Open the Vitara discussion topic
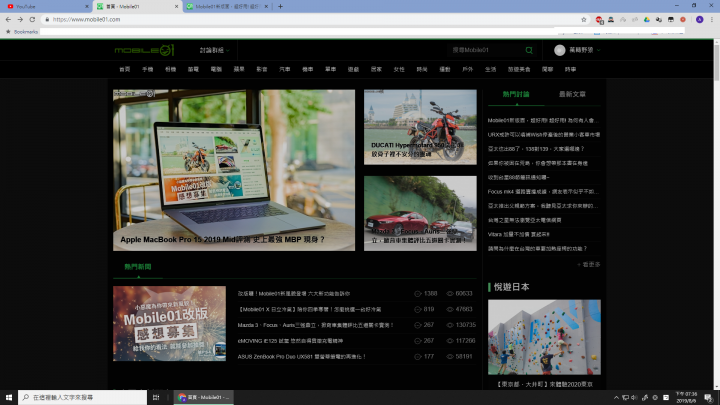 518,234
